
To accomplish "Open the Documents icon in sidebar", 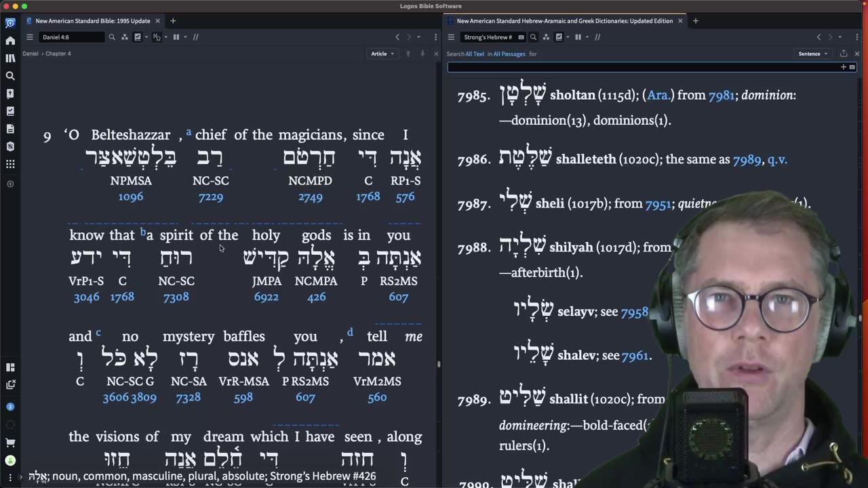I will click(10, 129).
